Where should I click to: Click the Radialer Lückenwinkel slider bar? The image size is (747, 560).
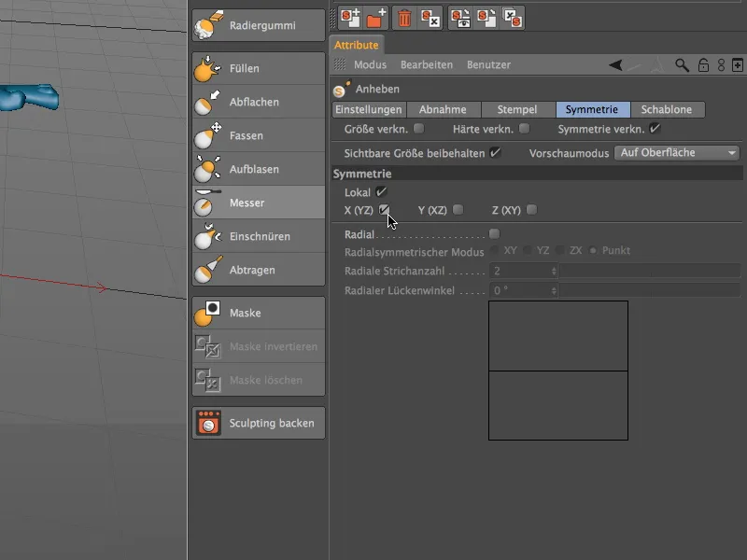tap(650, 290)
